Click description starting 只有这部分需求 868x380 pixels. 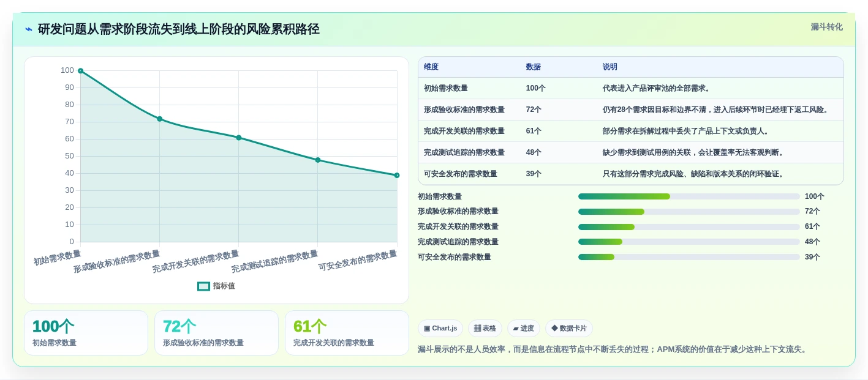(x=694, y=174)
